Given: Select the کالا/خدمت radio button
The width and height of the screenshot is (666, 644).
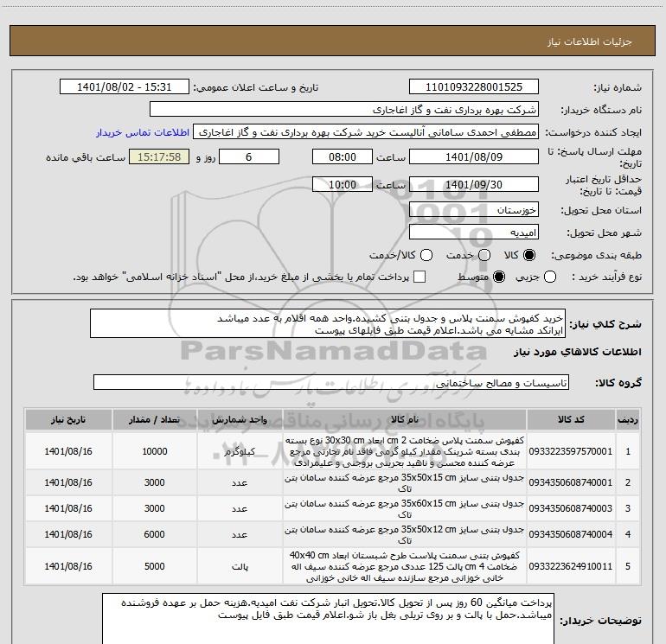Looking at the screenshot, I should point(426,255).
